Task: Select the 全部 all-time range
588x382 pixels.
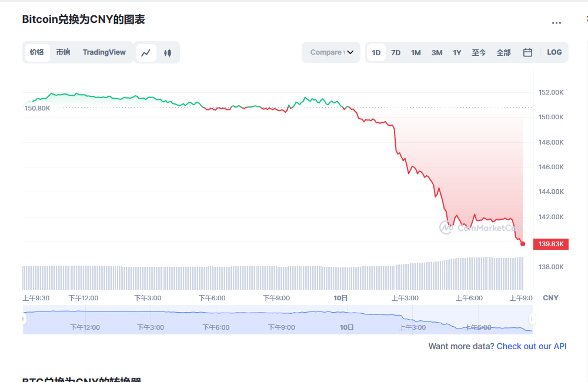Action: [503, 52]
